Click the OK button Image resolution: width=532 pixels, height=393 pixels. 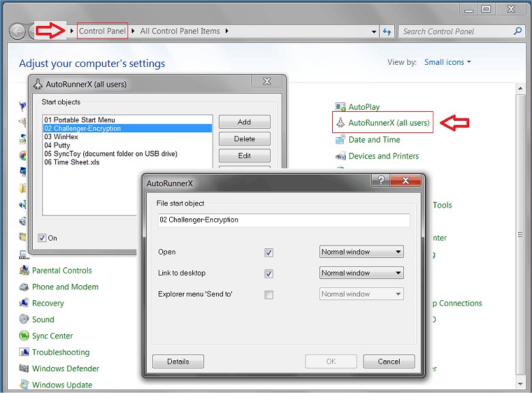331,362
